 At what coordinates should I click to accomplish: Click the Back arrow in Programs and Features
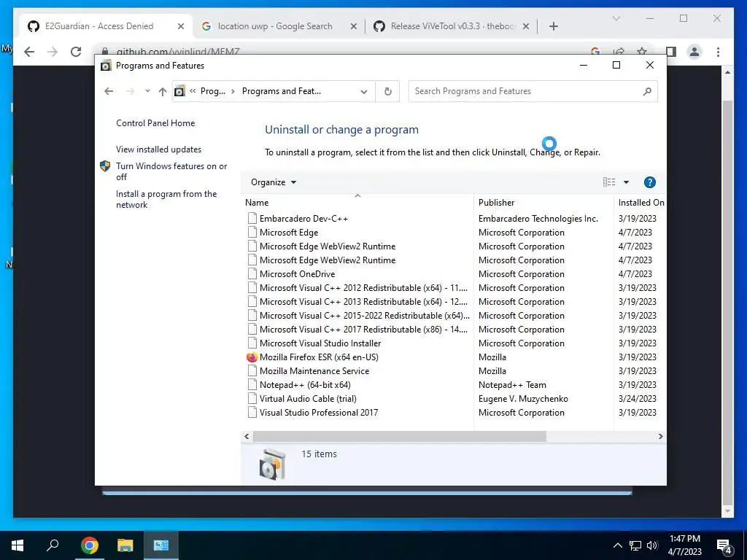(109, 91)
